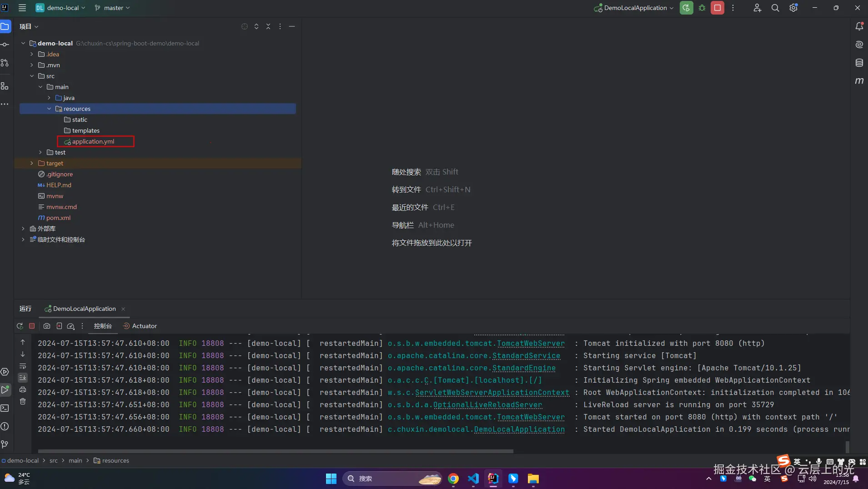Viewport: 868px width, 489px height.
Task: Collapse all nodes in project tree
Action: 268,26
